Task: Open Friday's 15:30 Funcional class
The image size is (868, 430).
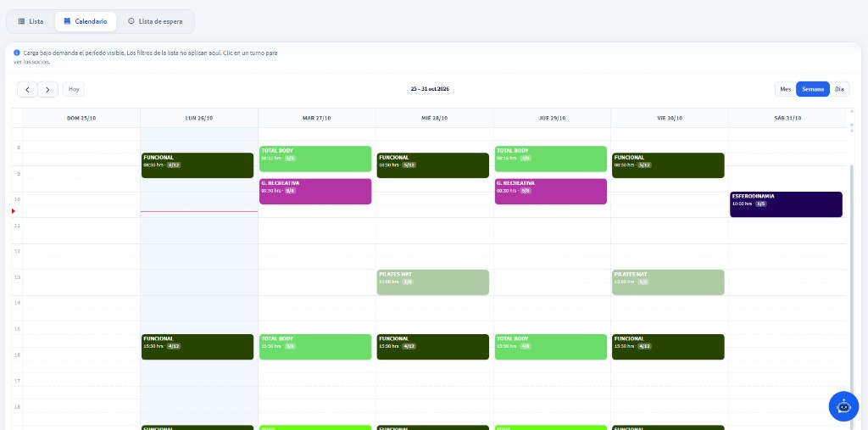Action: coord(668,347)
